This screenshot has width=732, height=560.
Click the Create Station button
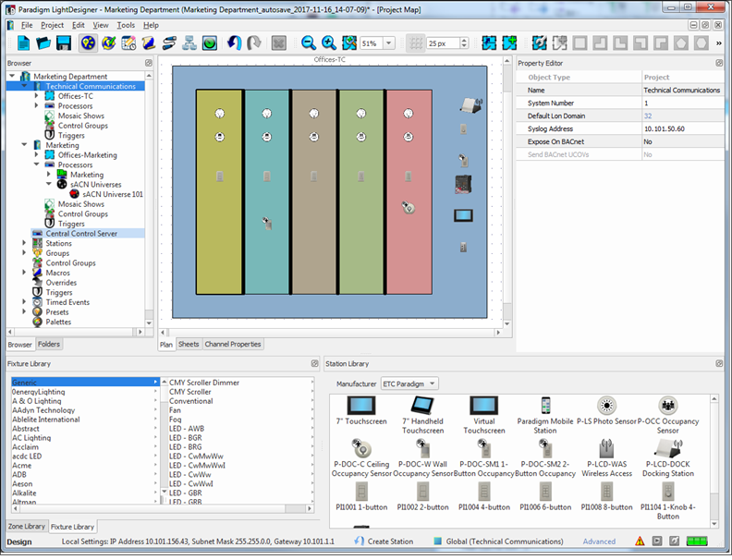pyautogui.click(x=384, y=542)
